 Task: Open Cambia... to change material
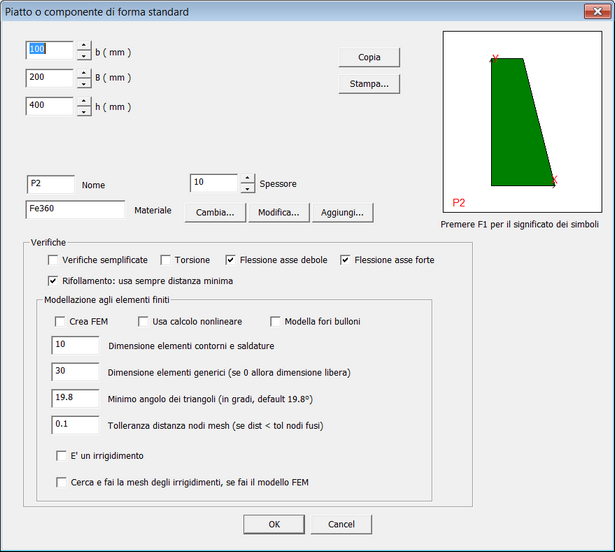click(x=215, y=212)
